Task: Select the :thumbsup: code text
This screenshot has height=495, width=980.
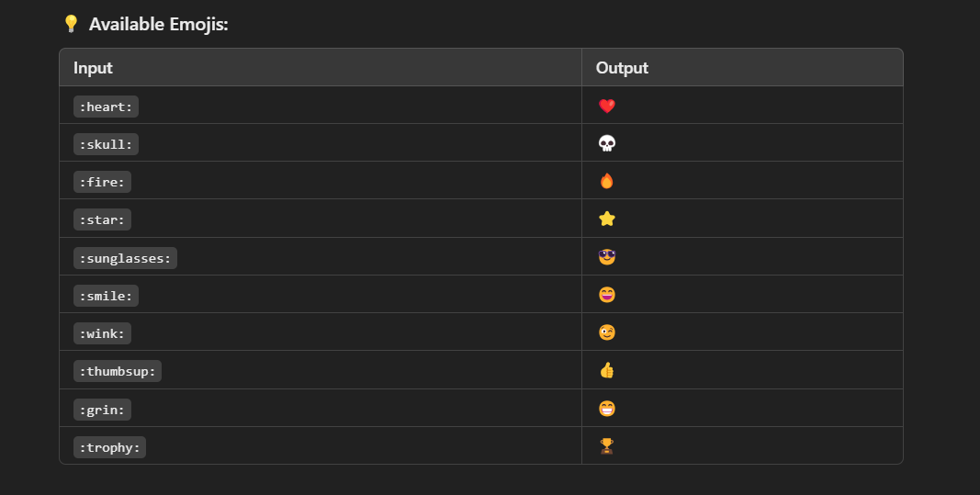Action: coord(118,371)
